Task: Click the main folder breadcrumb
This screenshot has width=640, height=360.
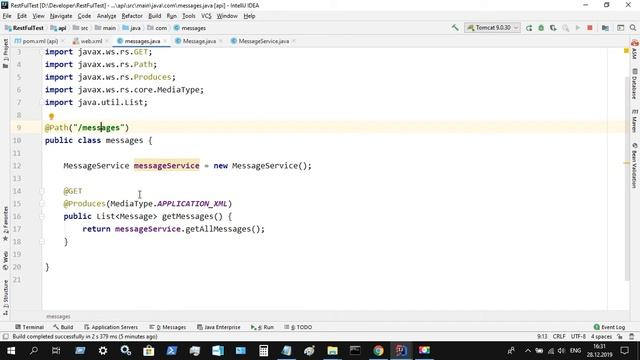Action: click(105, 28)
